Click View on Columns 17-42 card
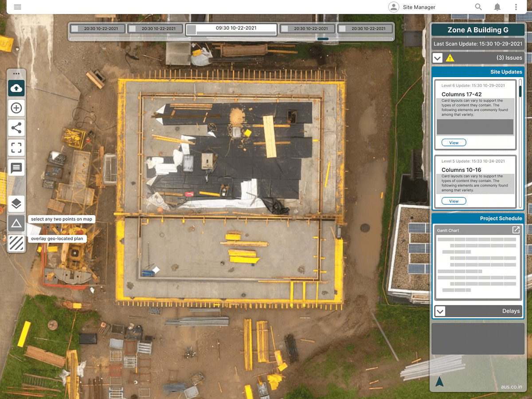 click(x=454, y=143)
